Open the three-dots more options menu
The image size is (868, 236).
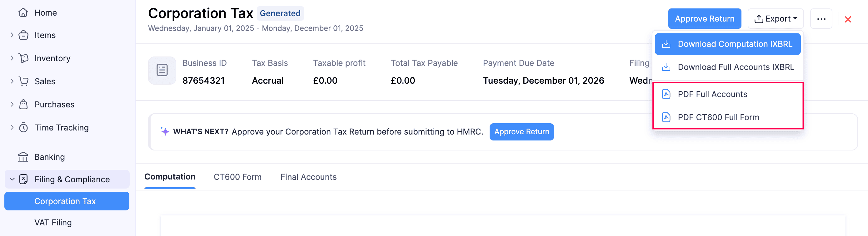(x=821, y=19)
